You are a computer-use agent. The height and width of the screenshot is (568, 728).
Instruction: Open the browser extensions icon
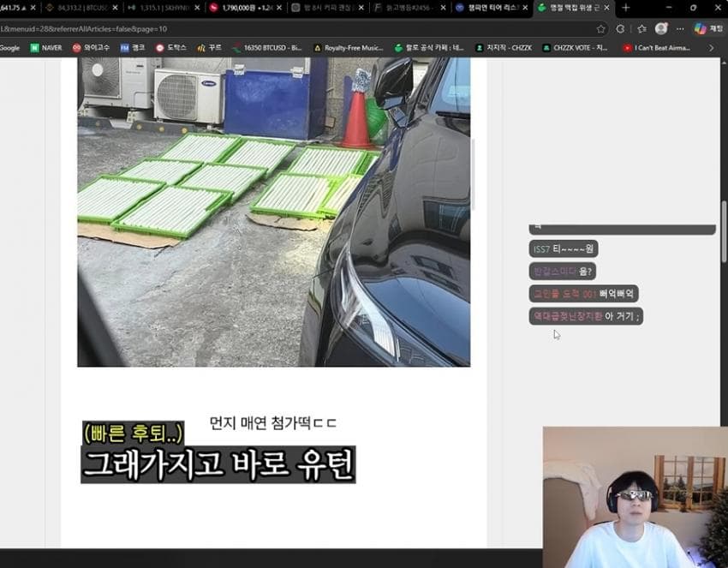(620, 29)
